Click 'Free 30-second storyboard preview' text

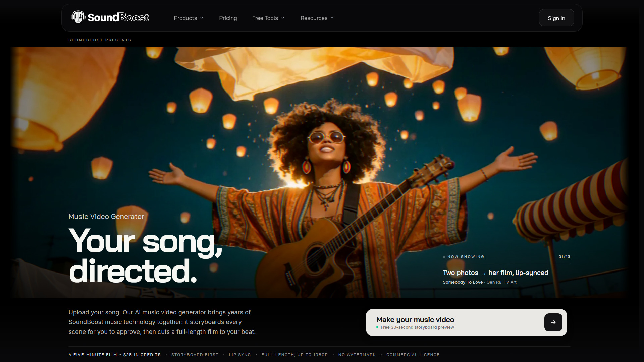417,327
